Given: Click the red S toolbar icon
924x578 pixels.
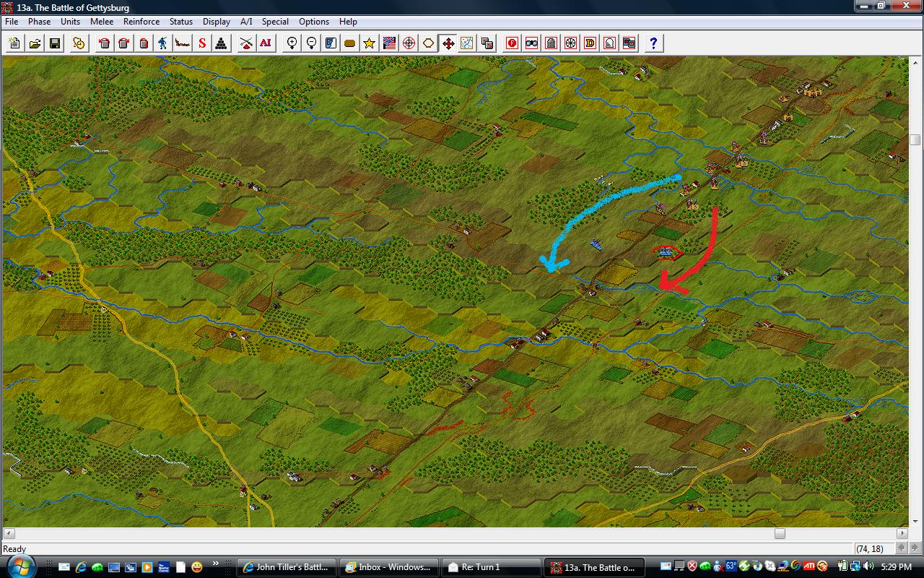Looking at the screenshot, I should click(x=202, y=43).
